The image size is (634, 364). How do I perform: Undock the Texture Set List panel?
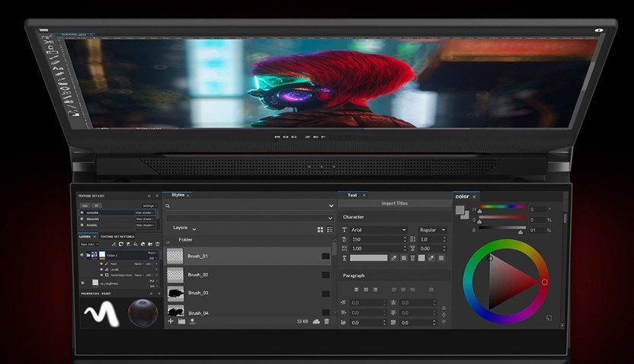[149, 196]
